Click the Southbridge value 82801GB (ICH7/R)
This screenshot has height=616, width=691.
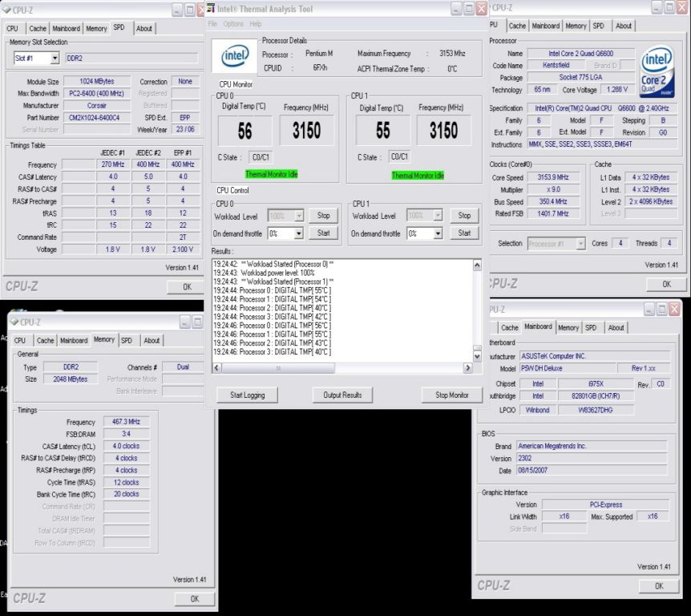[x=596, y=396]
